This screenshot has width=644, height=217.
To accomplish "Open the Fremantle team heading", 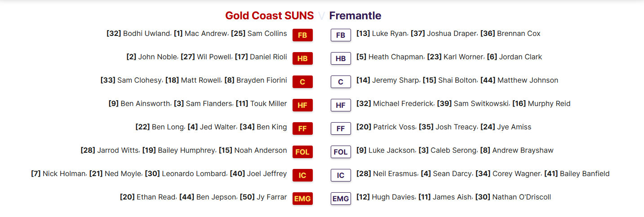I will 355,15.
